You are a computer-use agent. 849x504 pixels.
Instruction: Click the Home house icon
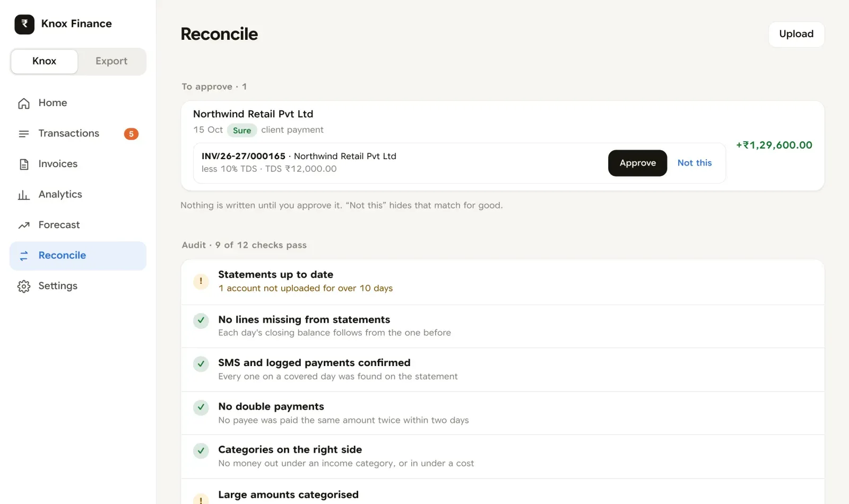pos(24,103)
